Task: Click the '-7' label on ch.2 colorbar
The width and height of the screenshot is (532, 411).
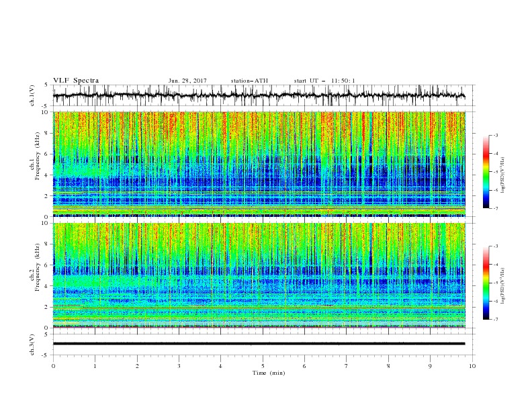Action: [x=495, y=320]
